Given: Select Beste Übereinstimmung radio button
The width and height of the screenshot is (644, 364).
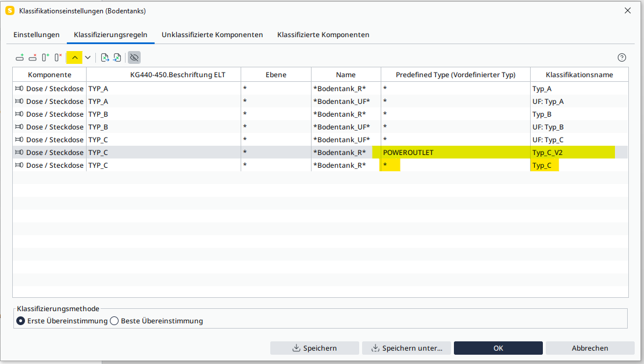Looking at the screenshot, I should click(x=115, y=321).
